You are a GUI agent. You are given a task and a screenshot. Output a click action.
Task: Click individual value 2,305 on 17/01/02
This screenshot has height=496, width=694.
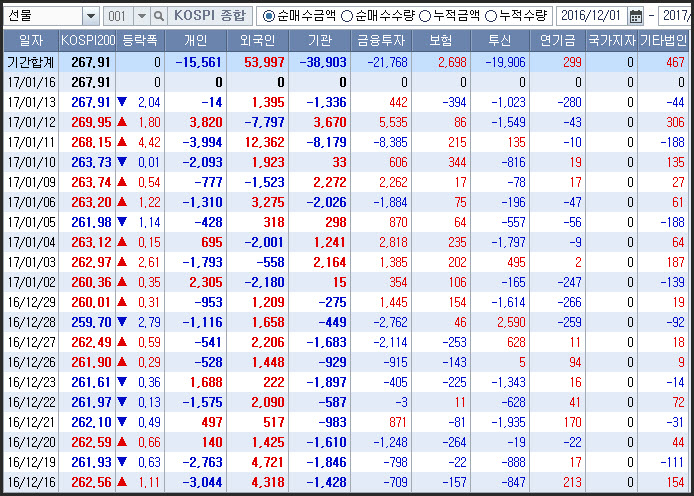point(206,282)
